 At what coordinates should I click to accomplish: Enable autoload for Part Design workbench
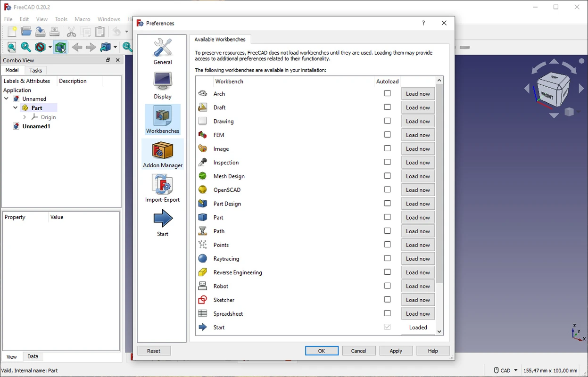point(388,203)
